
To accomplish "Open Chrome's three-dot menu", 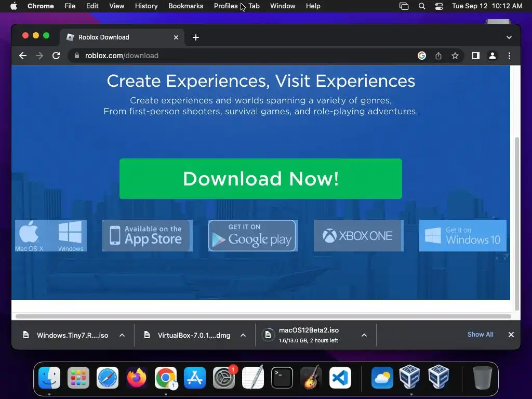I will pos(509,56).
